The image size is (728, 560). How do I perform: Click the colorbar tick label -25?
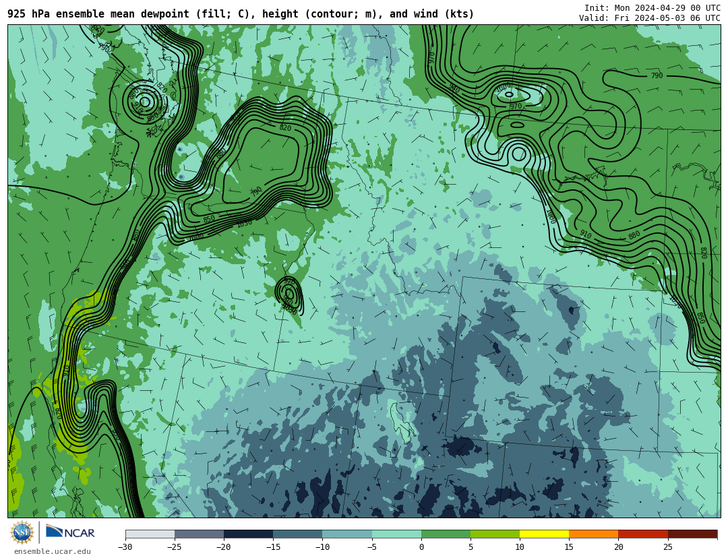[174, 547]
